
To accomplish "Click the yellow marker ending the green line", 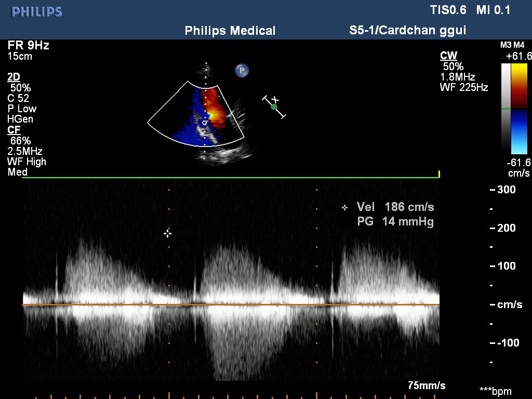I will point(439,174).
